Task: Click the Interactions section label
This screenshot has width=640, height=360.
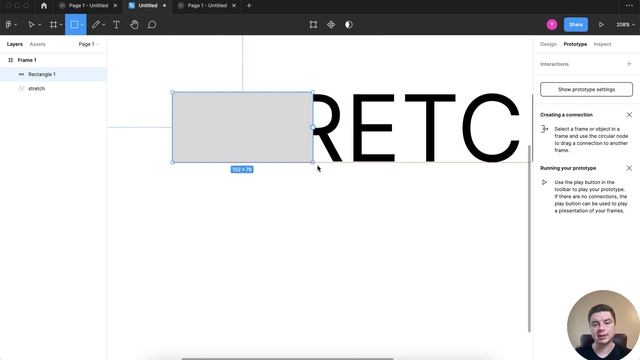Action: pos(554,64)
